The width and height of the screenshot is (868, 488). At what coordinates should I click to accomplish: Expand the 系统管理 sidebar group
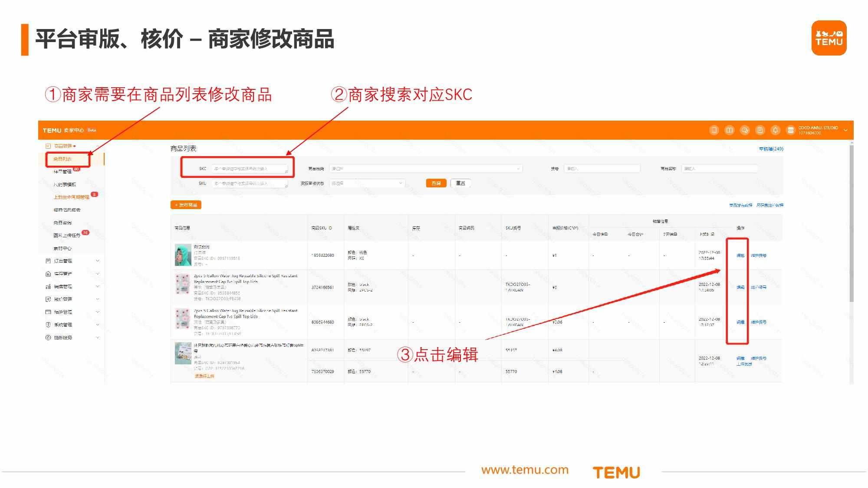coord(98,324)
